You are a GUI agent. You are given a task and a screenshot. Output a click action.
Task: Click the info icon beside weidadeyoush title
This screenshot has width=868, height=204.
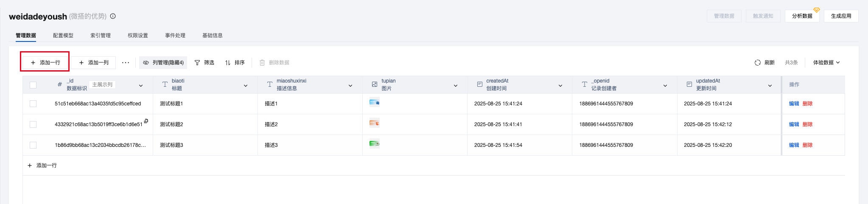tap(113, 17)
